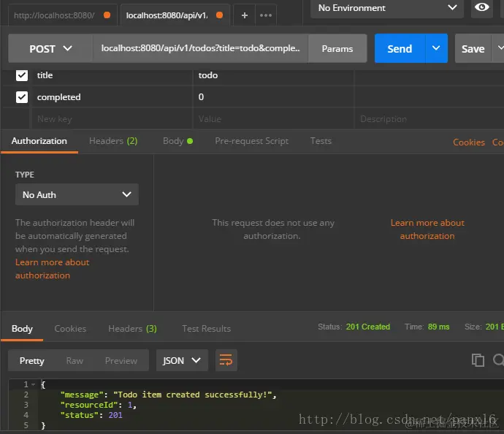Click the New key parameter field

tap(112, 119)
